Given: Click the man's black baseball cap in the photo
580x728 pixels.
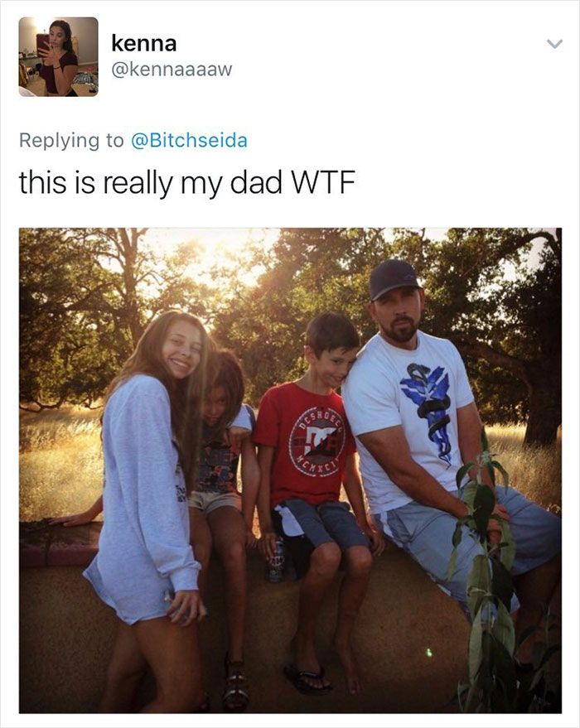Looking at the screenshot, I should (394, 278).
